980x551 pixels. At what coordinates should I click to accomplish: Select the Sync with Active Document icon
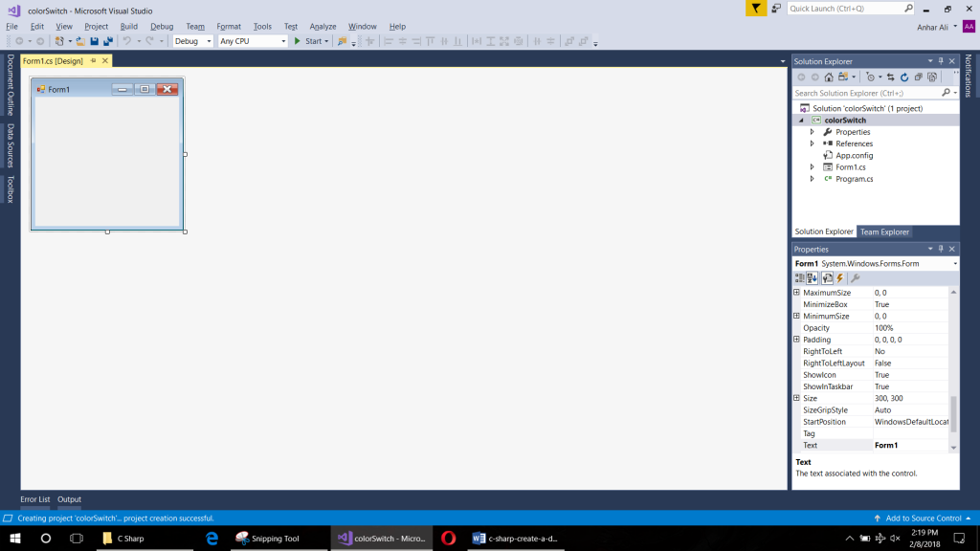(892, 77)
